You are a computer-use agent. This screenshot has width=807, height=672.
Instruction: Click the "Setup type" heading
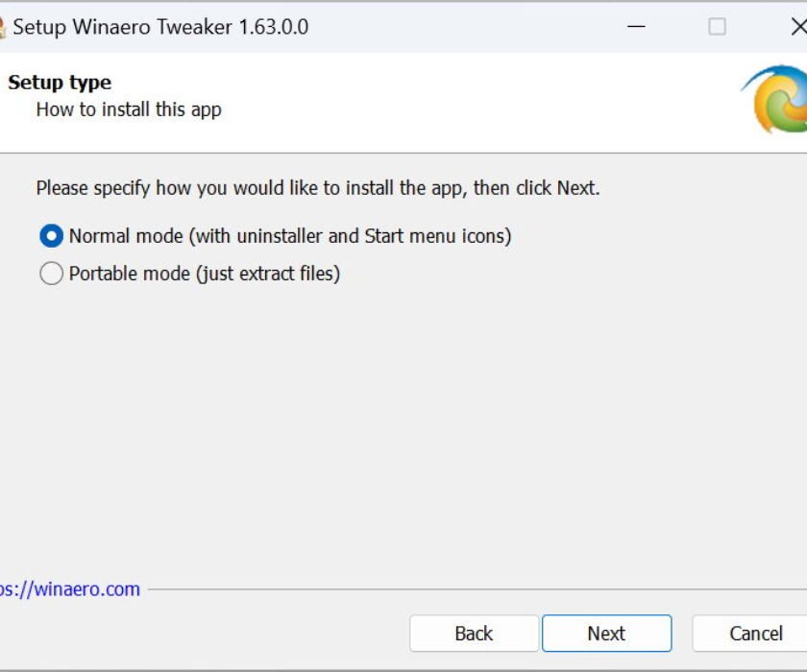tap(60, 82)
